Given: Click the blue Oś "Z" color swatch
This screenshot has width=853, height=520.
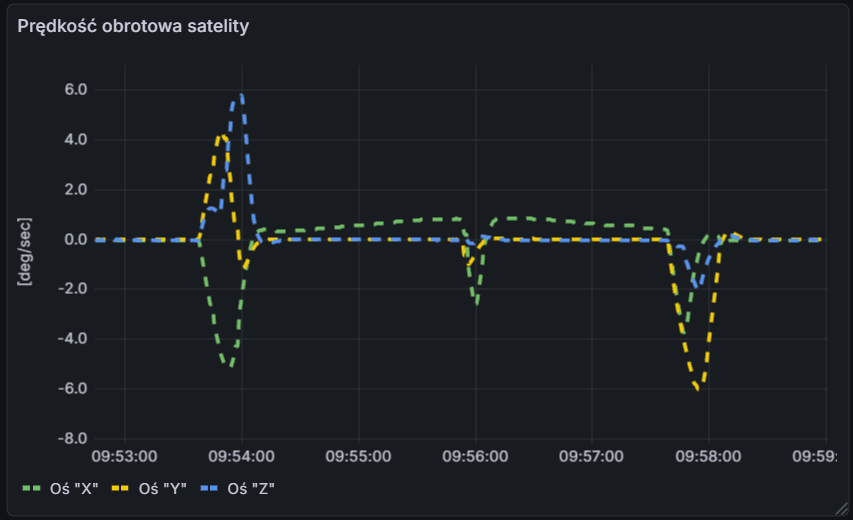Looking at the screenshot, I should click(x=209, y=488).
